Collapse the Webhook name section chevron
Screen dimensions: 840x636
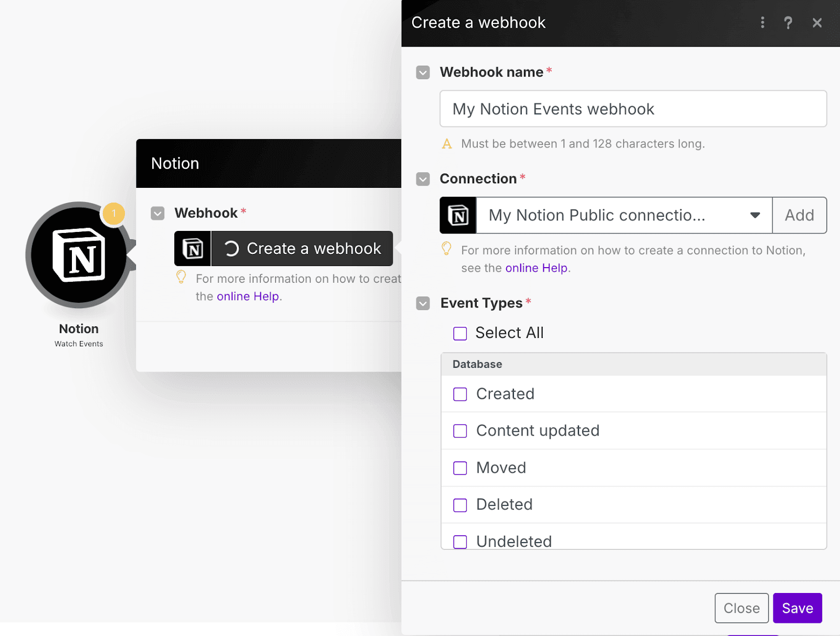(x=423, y=72)
